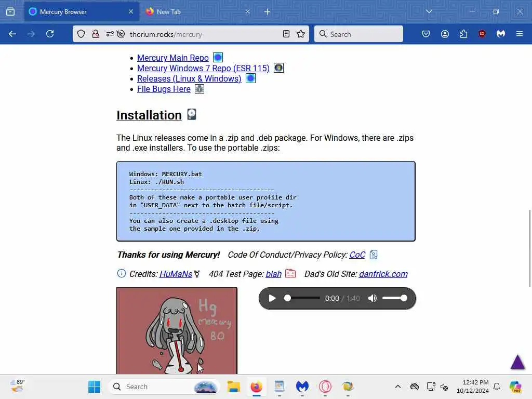This screenshot has height=399, width=532.
Task: Open a new tab with plus button
Action: [268, 12]
